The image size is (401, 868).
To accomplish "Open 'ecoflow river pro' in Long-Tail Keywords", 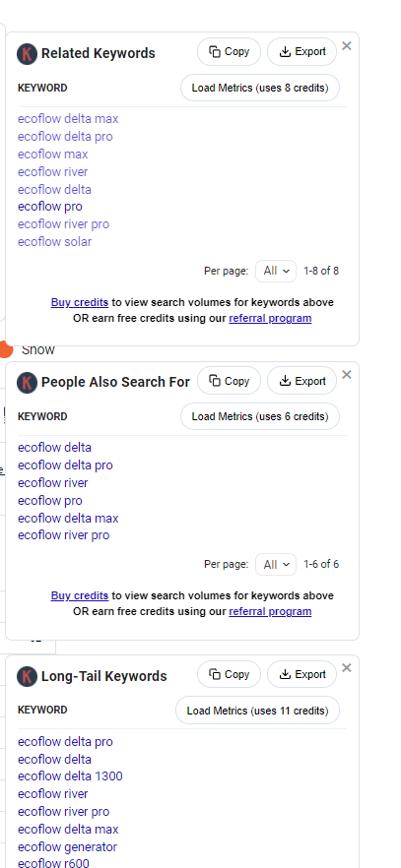I will tap(64, 812).
